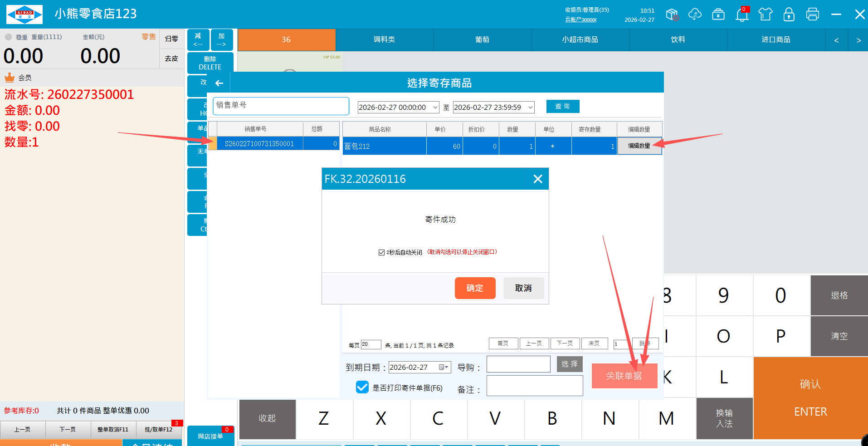Go back using the arrow in 选择寄存商品 header
The image size is (868, 446).
pyautogui.click(x=219, y=83)
